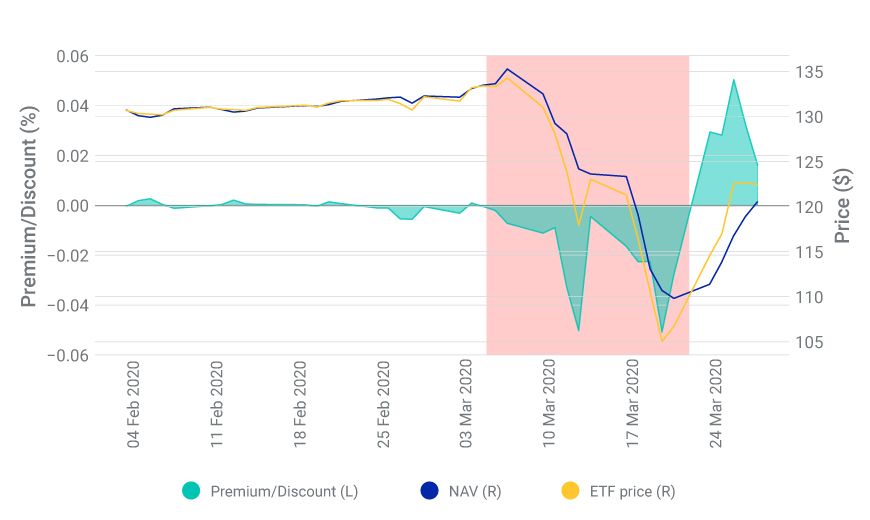The image size is (870, 520).
Task: Select the "Price ($)" right axis title
Action: click(843, 205)
